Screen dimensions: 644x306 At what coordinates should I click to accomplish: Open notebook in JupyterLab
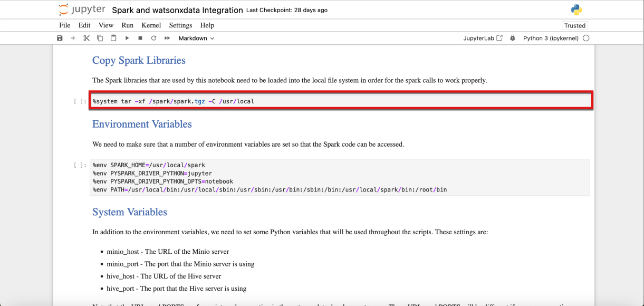click(x=483, y=38)
